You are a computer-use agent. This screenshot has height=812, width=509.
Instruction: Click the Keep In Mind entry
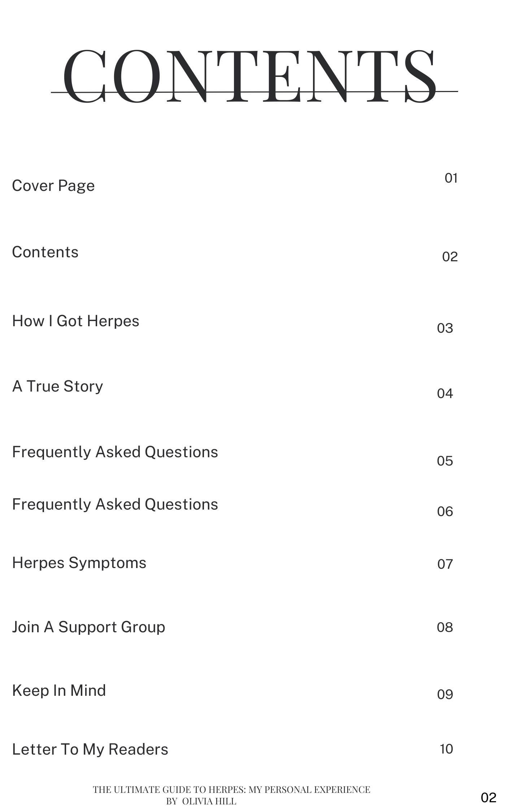point(59,691)
